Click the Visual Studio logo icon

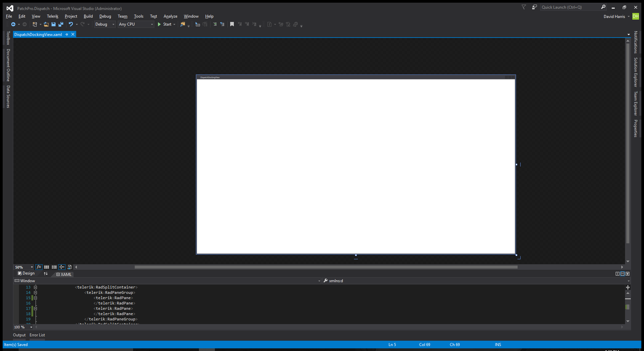point(10,8)
